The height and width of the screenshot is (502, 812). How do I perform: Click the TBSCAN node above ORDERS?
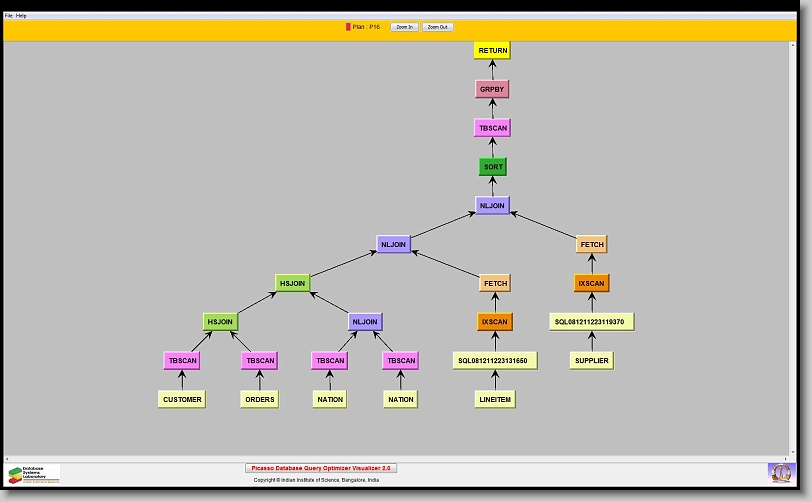pos(260,360)
